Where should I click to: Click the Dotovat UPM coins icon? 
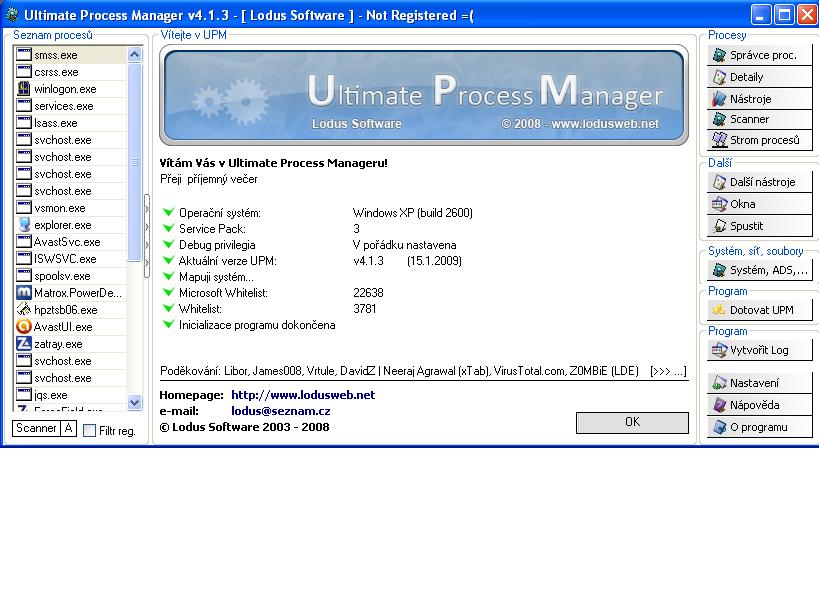click(719, 310)
